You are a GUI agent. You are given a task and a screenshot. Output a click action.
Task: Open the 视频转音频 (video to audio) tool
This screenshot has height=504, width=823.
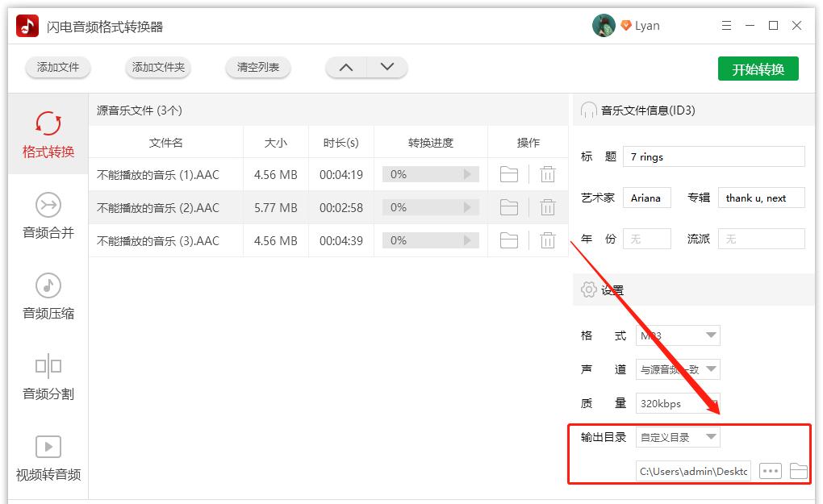click(x=48, y=456)
